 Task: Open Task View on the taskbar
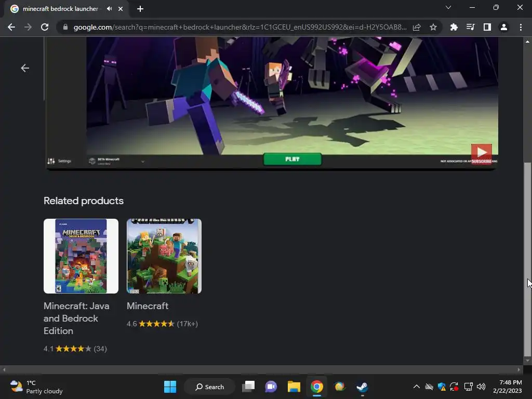[248, 387]
